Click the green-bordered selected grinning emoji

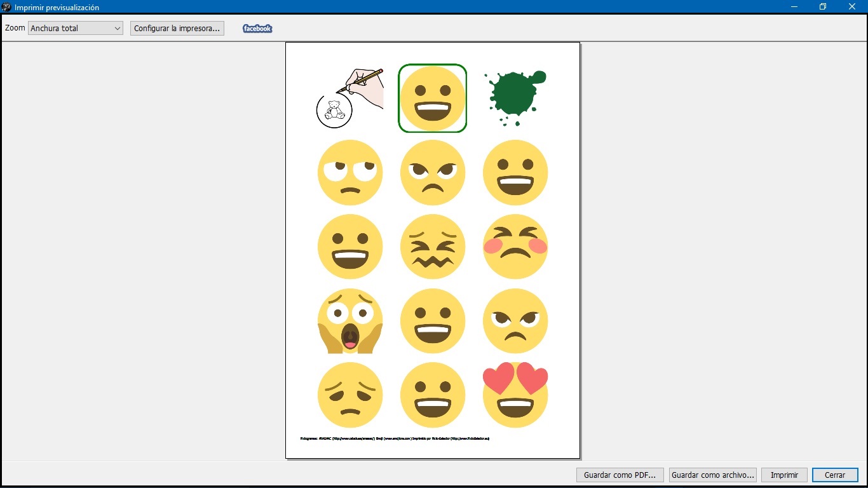click(x=432, y=98)
